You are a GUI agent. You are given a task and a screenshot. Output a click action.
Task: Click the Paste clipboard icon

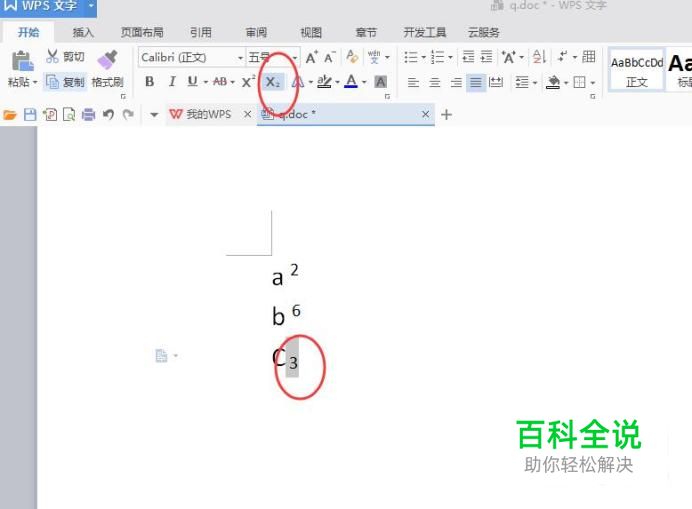[23, 60]
